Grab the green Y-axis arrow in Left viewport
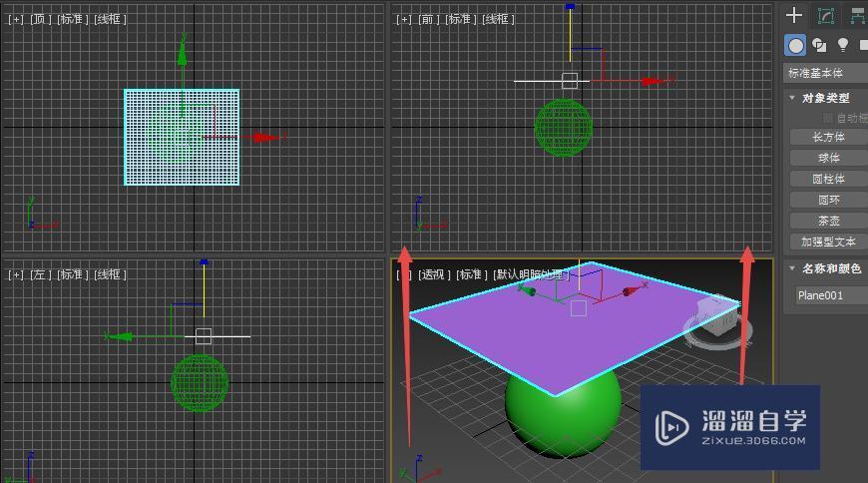Viewport: 868px width, 483px height. [x=120, y=336]
